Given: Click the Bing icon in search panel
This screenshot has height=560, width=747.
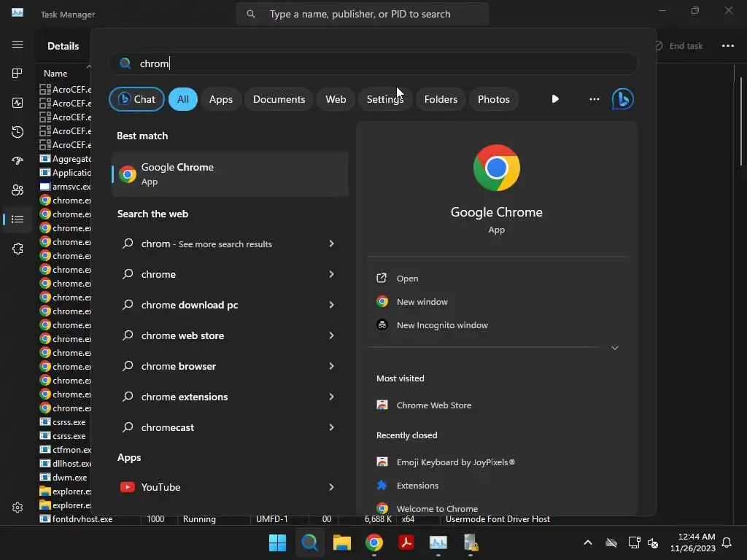Looking at the screenshot, I should pyautogui.click(x=623, y=99).
